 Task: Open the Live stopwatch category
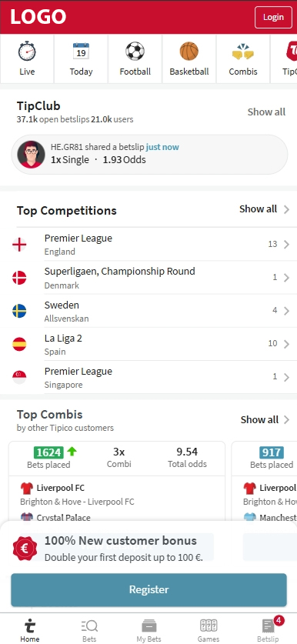pyautogui.click(x=27, y=52)
